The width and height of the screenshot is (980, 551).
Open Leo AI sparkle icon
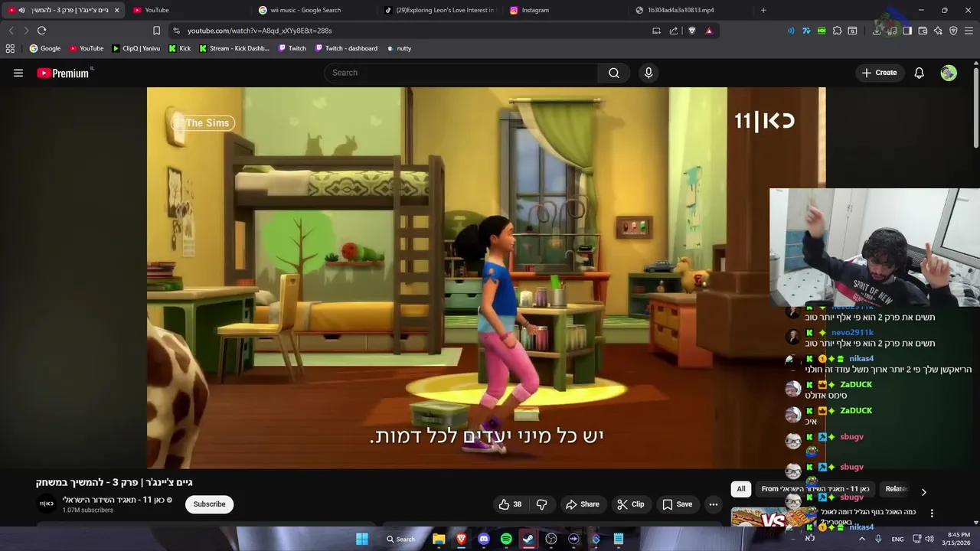pyautogui.click(x=938, y=31)
